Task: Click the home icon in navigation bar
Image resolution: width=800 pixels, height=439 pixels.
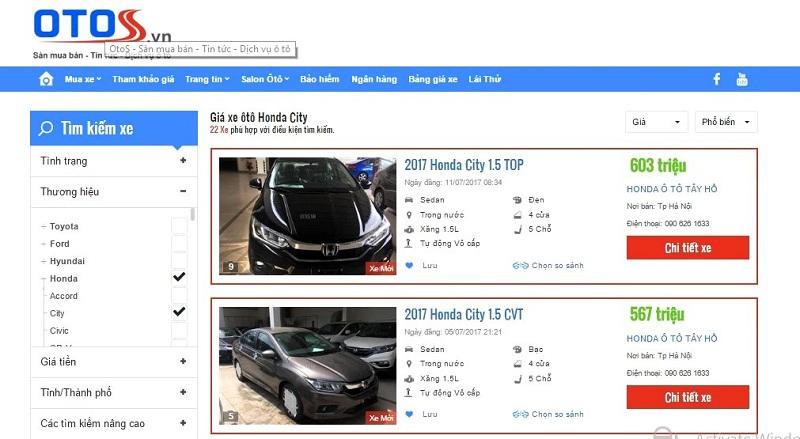Action: point(46,79)
